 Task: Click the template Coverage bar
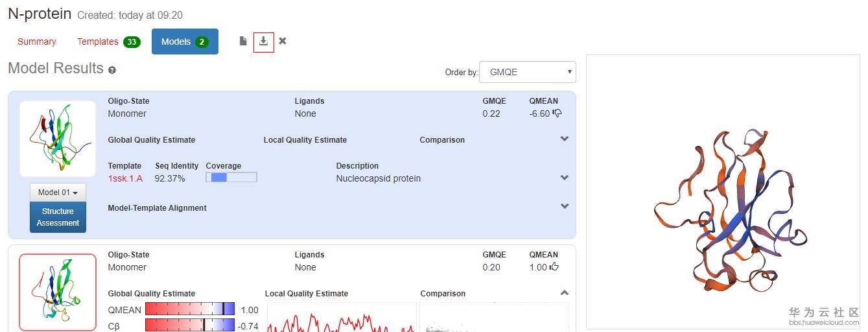pyautogui.click(x=231, y=178)
